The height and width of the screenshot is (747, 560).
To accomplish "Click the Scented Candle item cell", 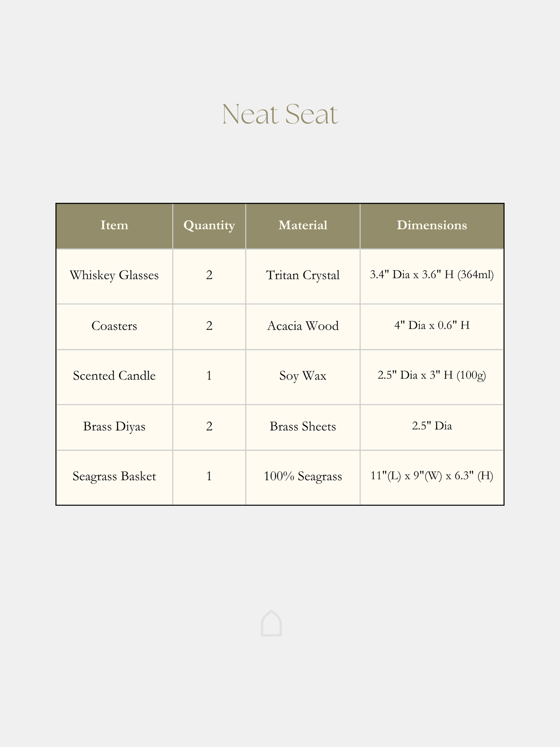I will coord(114,376).
